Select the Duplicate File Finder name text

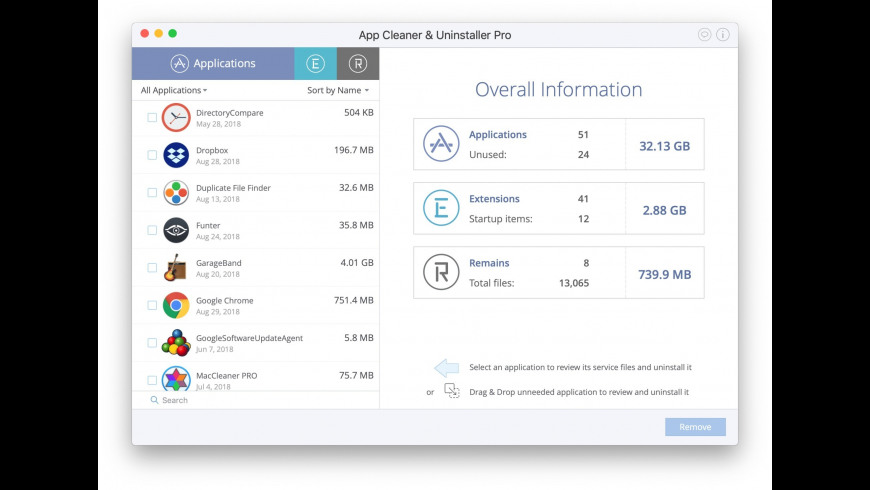point(233,188)
